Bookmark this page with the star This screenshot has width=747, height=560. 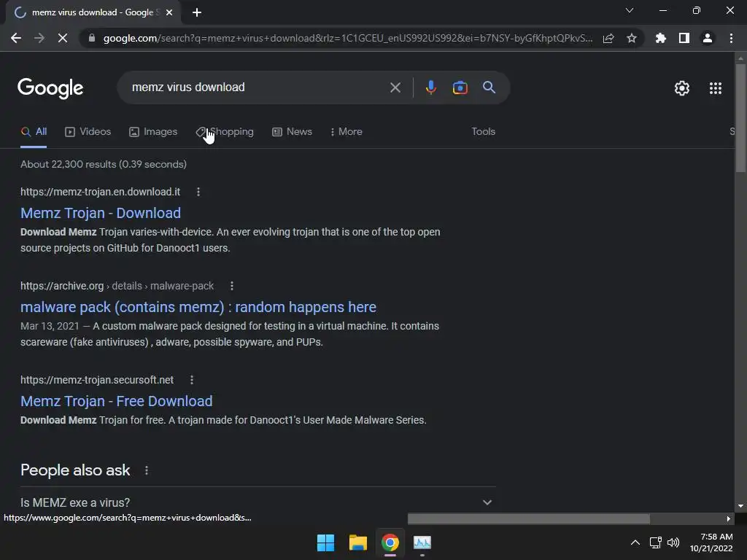632,38
